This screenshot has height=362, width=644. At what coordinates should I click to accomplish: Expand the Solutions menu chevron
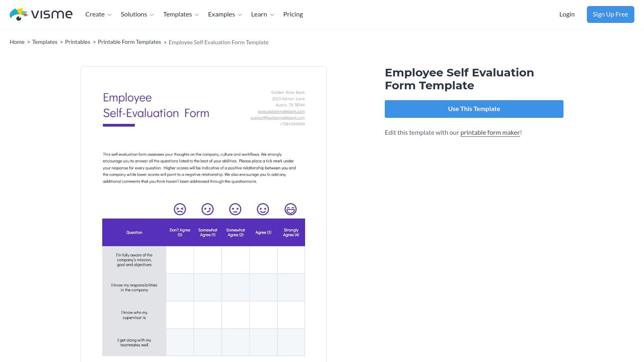click(x=152, y=15)
